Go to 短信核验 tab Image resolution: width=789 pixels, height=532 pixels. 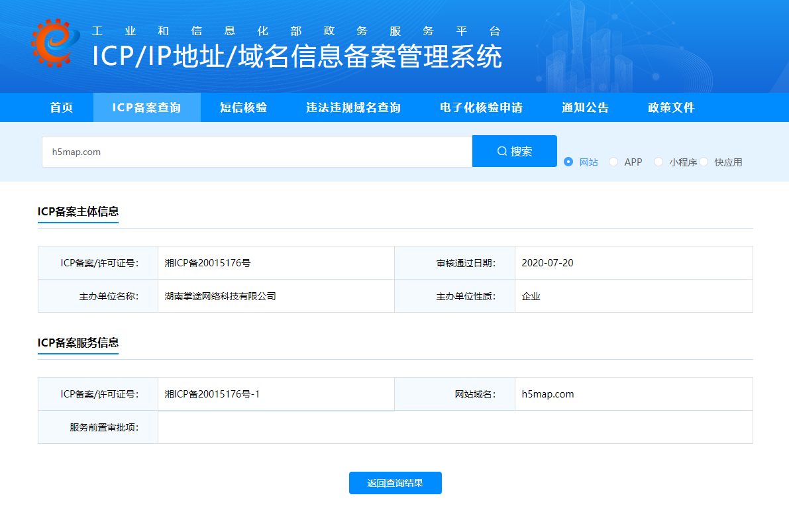point(244,107)
